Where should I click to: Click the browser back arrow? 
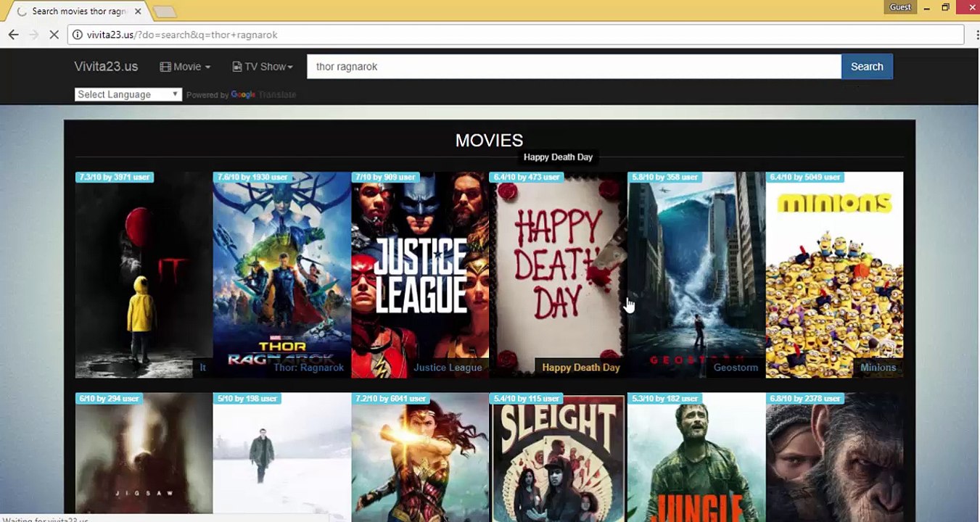tap(13, 35)
